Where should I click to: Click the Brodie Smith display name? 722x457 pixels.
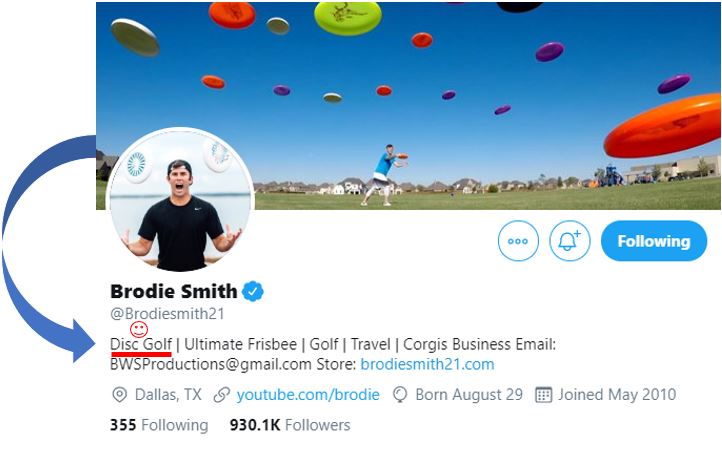174,292
